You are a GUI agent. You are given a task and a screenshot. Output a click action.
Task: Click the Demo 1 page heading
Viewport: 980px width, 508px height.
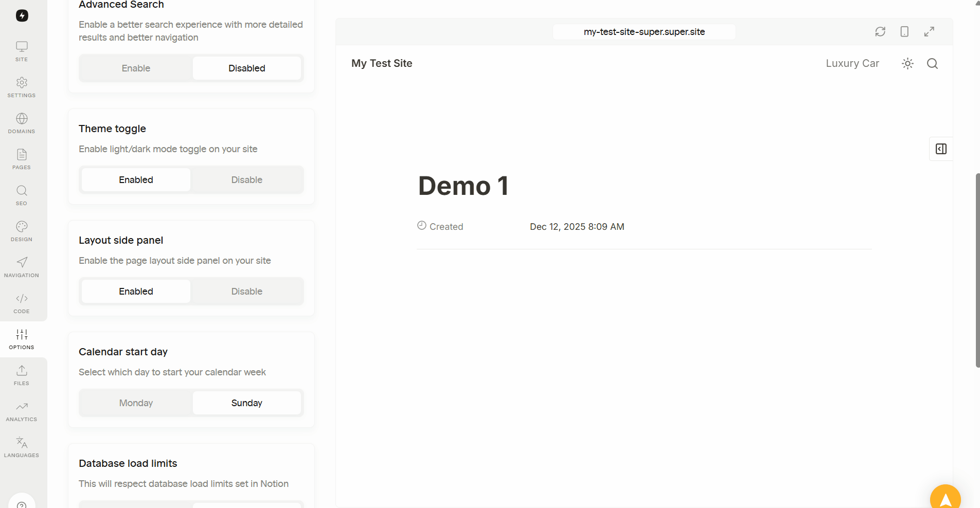click(x=463, y=186)
